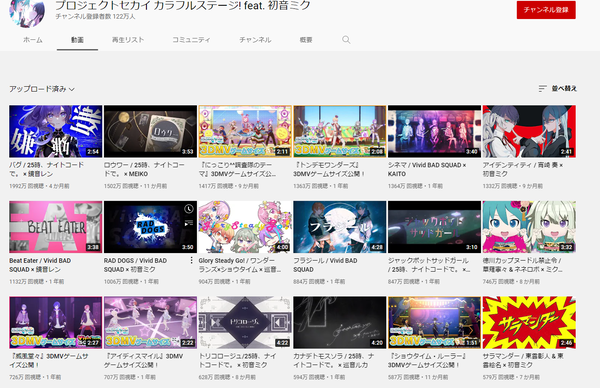Screen dimensions: 600x388
Task: Click add-to-queue icon on RAD DOGS thumbnail
Action: [189, 223]
